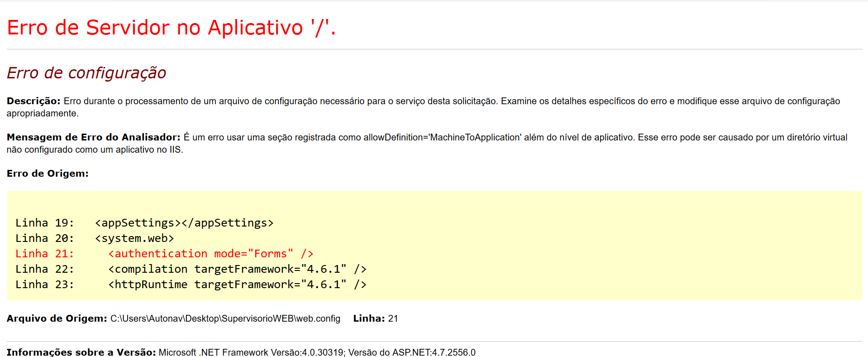Image resolution: width=868 pixels, height=357 pixels.
Task: Click the 'Arquivo de Origem:' label
Action: pos(57,318)
